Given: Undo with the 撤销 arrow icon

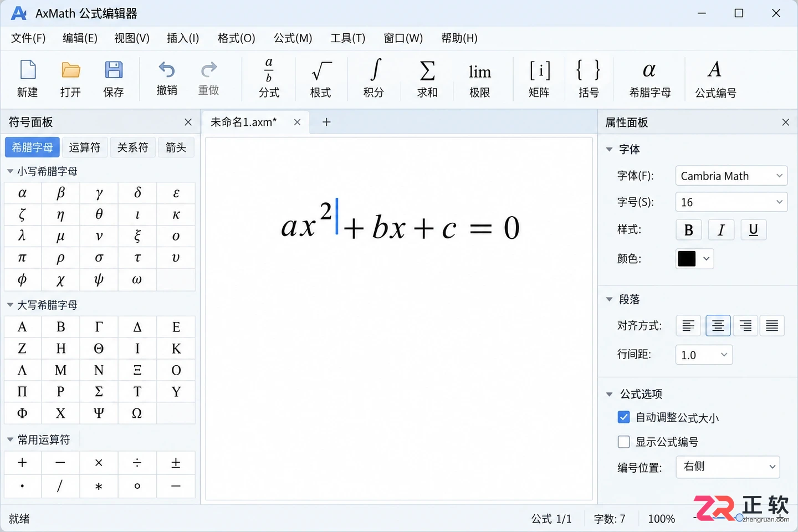Looking at the screenshot, I should 166,70.
